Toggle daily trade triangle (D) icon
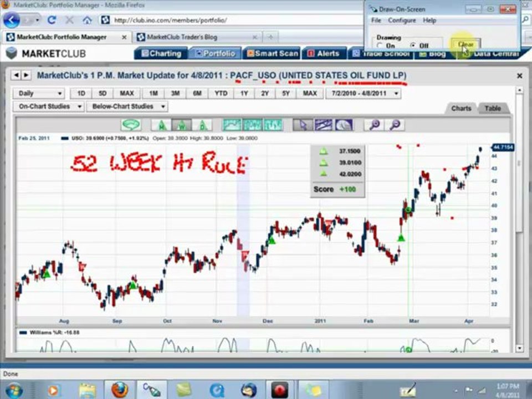 pos(202,125)
